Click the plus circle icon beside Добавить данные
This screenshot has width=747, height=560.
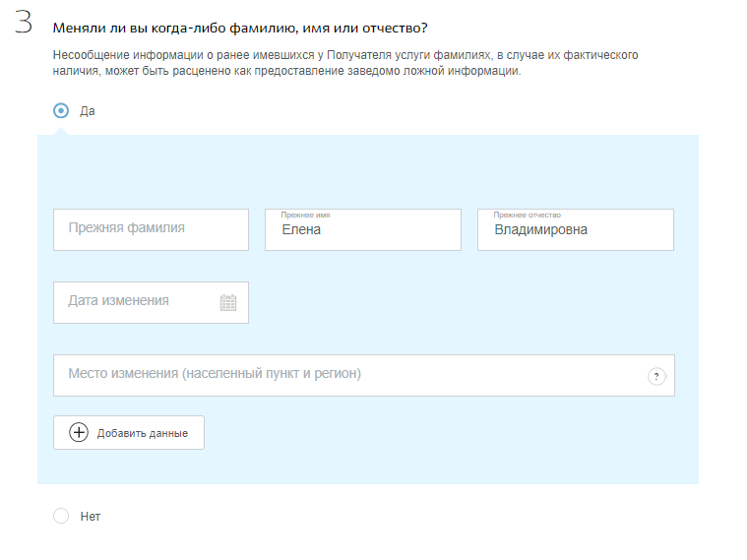[x=79, y=432]
